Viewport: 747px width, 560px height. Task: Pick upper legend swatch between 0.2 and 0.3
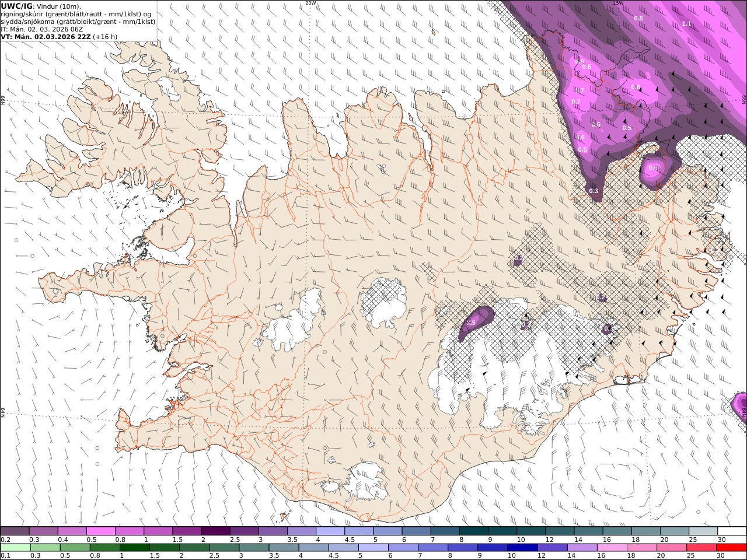15,531
